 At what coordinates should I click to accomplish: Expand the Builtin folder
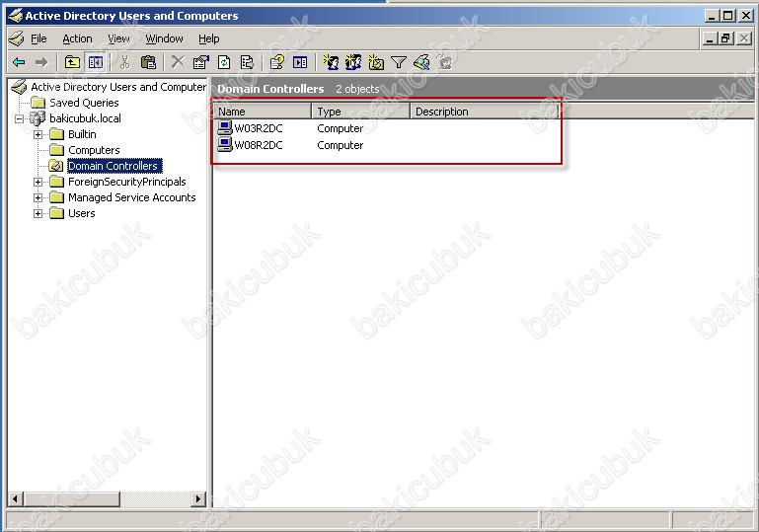(x=38, y=134)
